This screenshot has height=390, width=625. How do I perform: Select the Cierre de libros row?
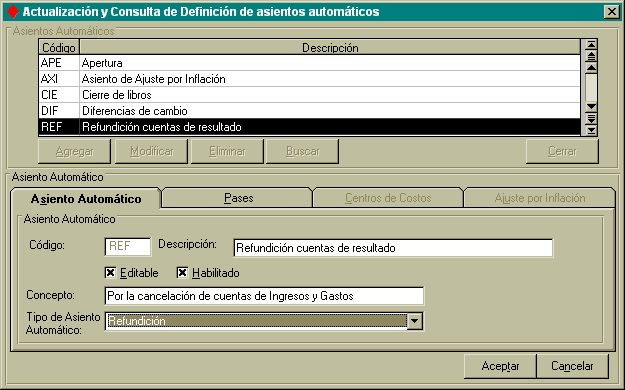point(330,95)
